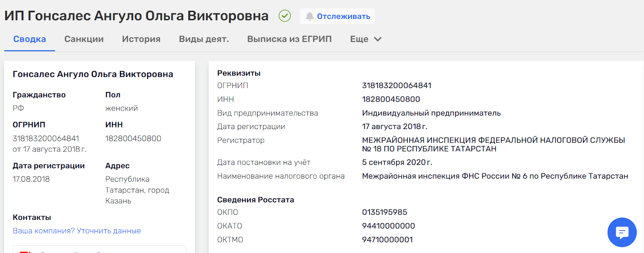The height and width of the screenshot is (253, 644).
Task: Click the ОКАТО code 94410000000
Action: (388, 226)
